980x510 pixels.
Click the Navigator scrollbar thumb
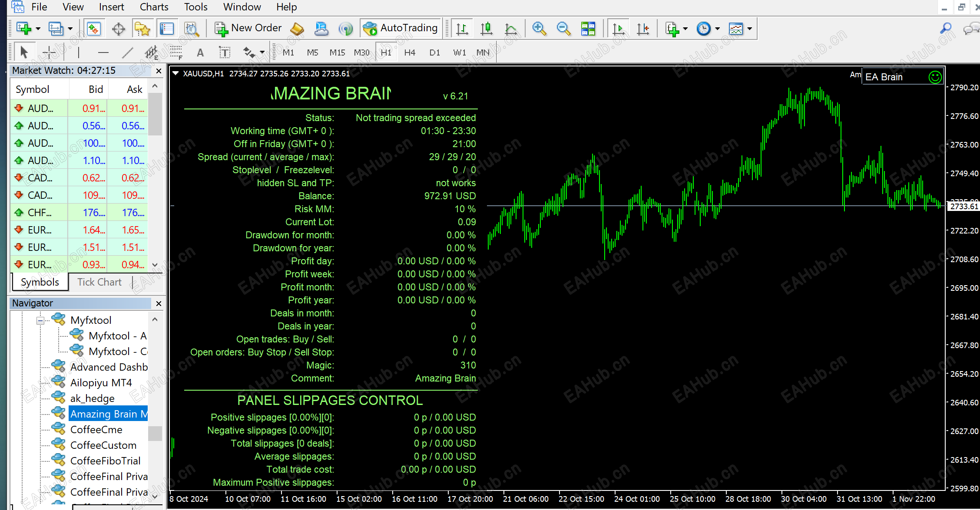click(x=155, y=433)
